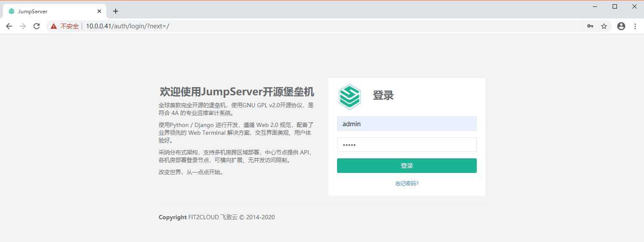The image size is (644, 242).
Task: Open a new tab with plus button
Action: 116,12
